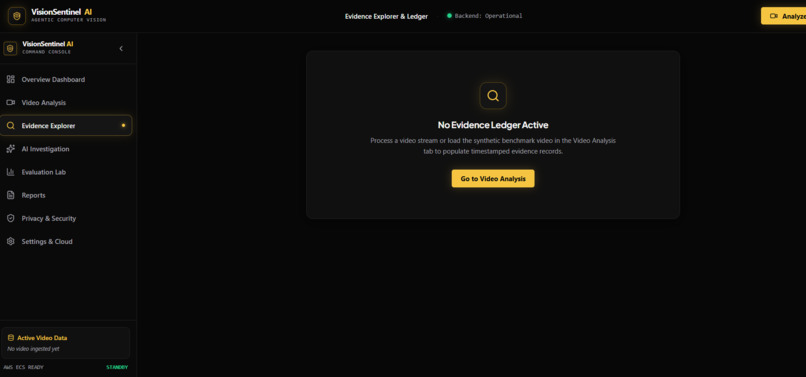The width and height of the screenshot is (806, 377).
Task: Select Evidence Explorer in the sidebar
Action: pyautogui.click(x=66, y=125)
